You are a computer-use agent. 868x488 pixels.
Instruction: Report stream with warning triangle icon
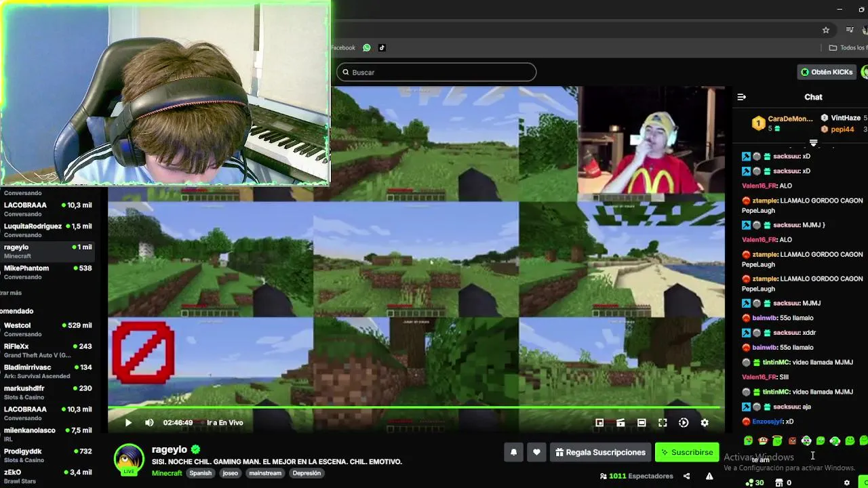tap(709, 476)
